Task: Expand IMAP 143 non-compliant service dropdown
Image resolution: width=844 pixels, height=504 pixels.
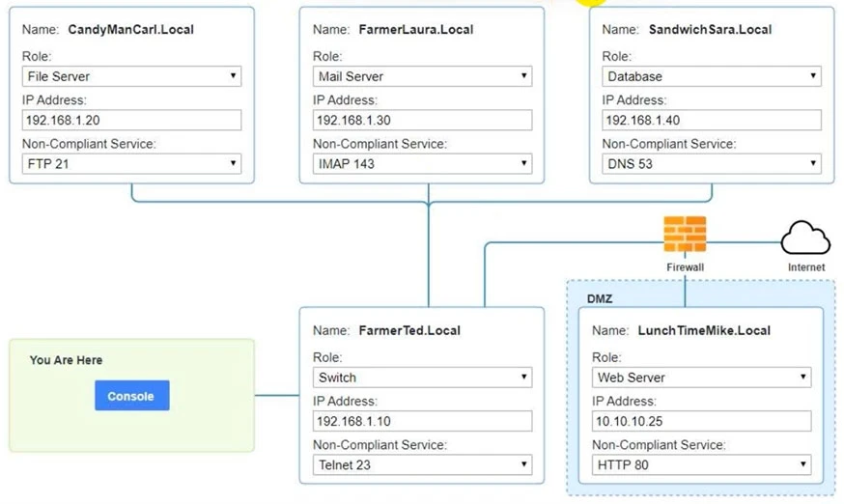Action: (422, 164)
